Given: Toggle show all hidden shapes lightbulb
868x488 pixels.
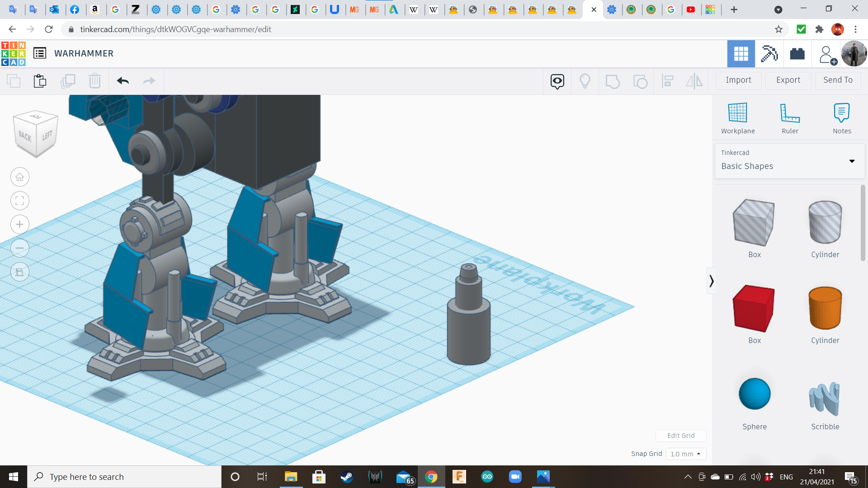Looking at the screenshot, I should (585, 81).
